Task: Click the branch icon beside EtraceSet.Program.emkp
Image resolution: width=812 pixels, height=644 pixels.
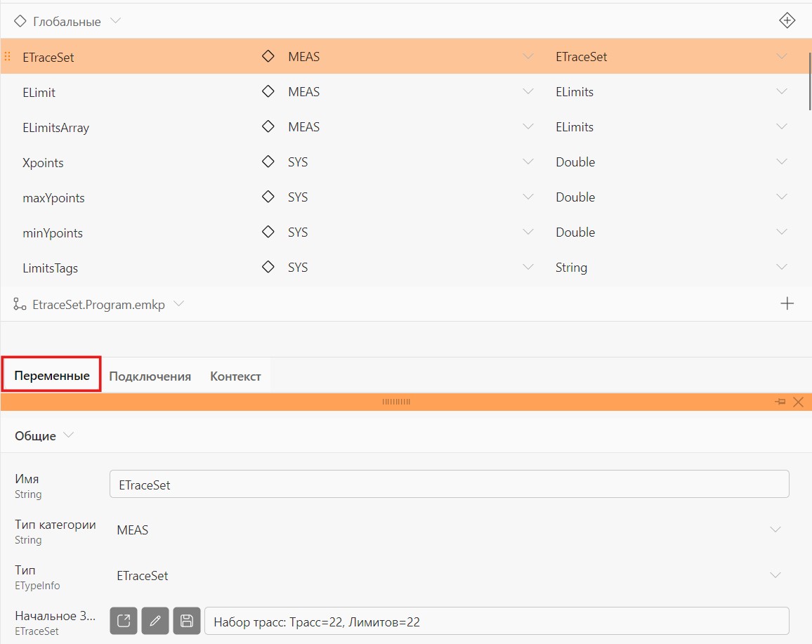Action: point(20,304)
